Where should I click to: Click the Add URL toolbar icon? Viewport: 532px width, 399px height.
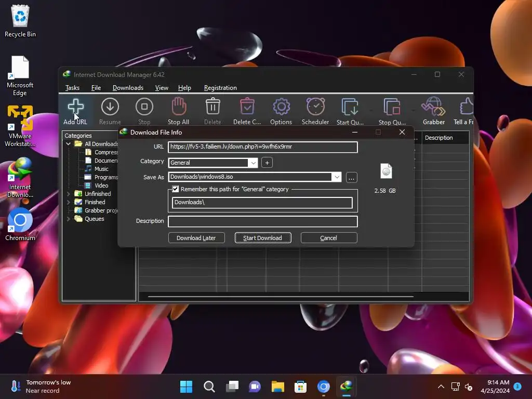(75, 108)
